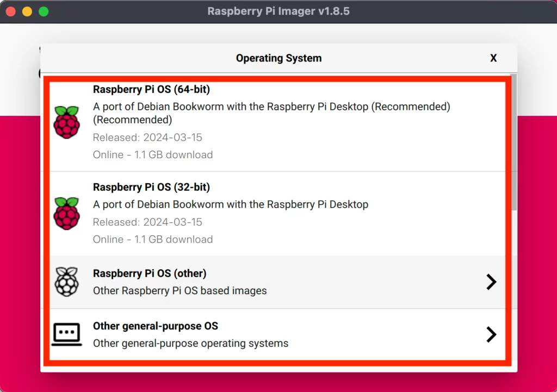The height and width of the screenshot is (392, 557).
Task: Click the red raspberry icon for 64-bit OS
Action: tap(66, 122)
